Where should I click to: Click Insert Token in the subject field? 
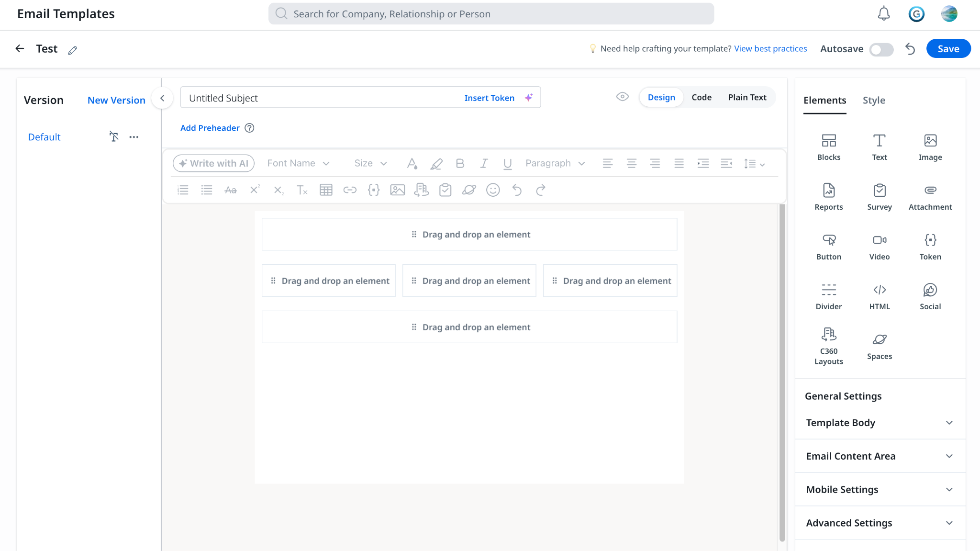click(x=489, y=98)
